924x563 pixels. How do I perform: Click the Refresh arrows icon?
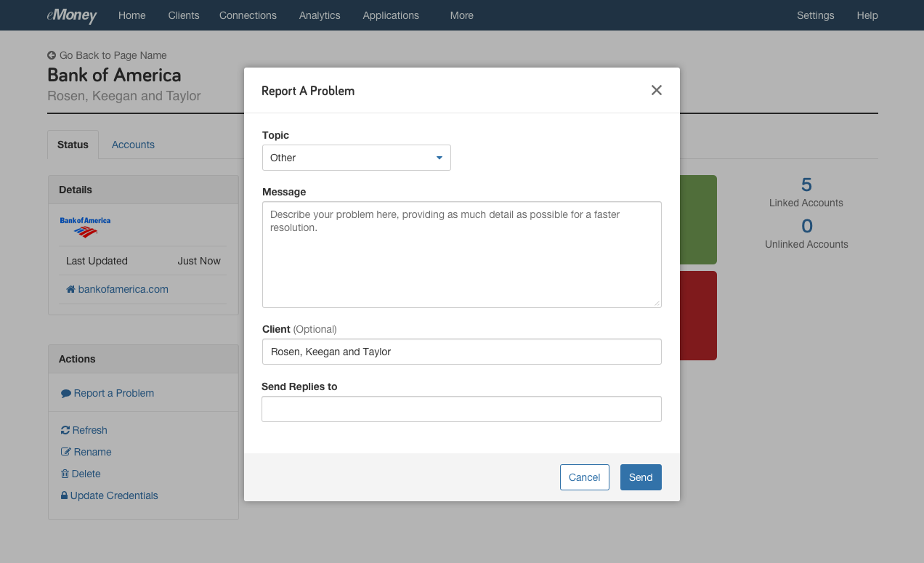tap(65, 430)
